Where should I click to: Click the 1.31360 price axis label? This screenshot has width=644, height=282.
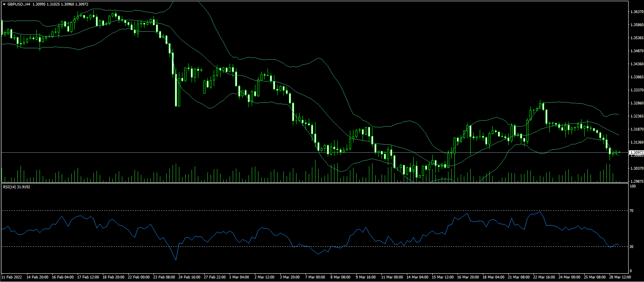coord(636,142)
